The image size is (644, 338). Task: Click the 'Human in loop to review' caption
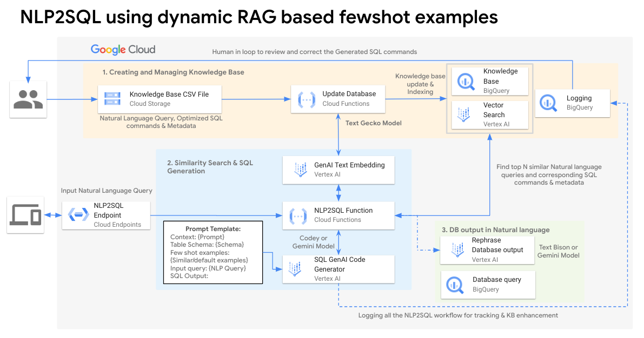[315, 52]
